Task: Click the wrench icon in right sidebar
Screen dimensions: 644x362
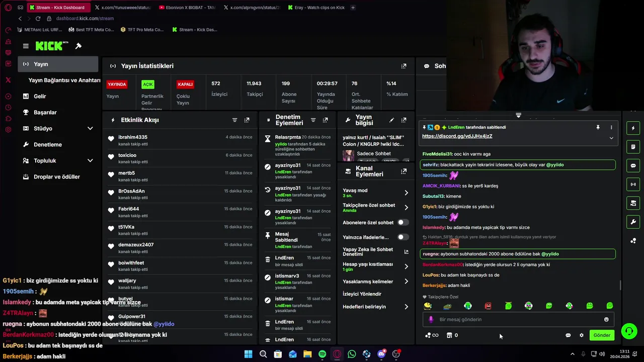Action: point(633,222)
